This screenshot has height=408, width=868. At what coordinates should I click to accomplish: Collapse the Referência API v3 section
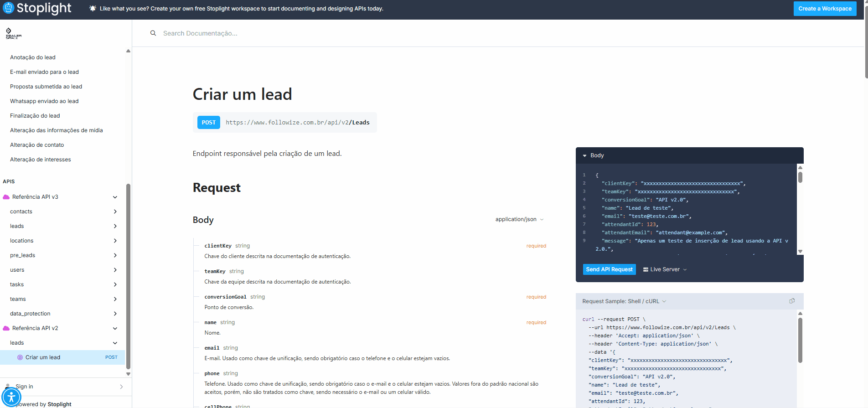coord(115,197)
